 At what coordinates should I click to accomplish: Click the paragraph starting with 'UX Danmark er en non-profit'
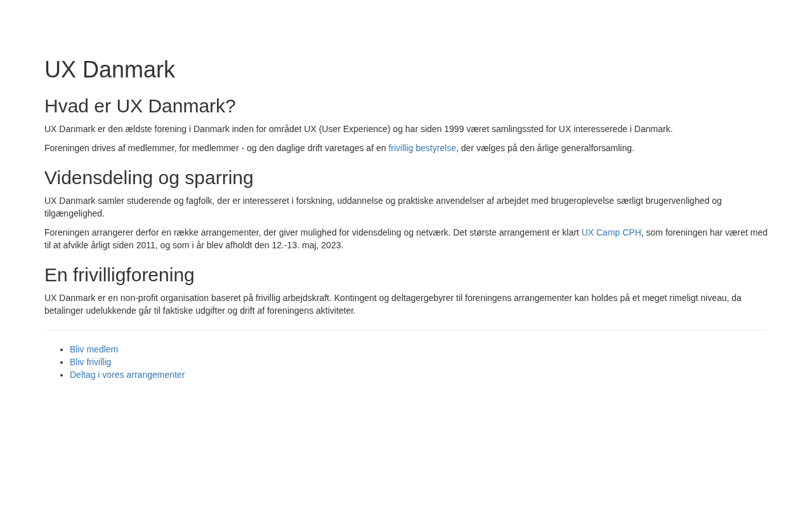[317, 298]
